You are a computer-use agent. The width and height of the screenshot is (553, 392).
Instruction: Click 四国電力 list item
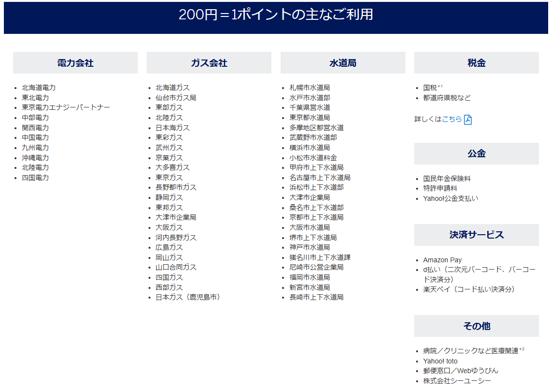(x=35, y=178)
